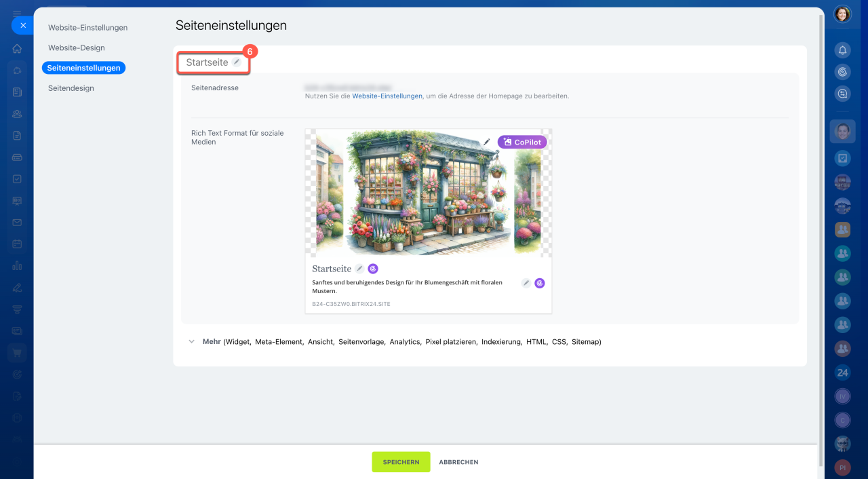Click the pencil icon over the preview image
Screen dimensions: 868x479
click(x=486, y=142)
